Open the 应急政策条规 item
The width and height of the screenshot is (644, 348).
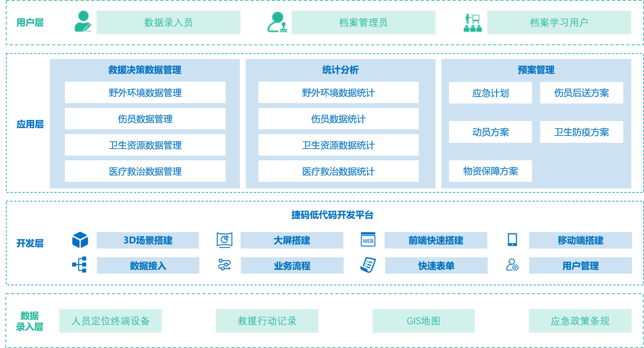[579, 321]
